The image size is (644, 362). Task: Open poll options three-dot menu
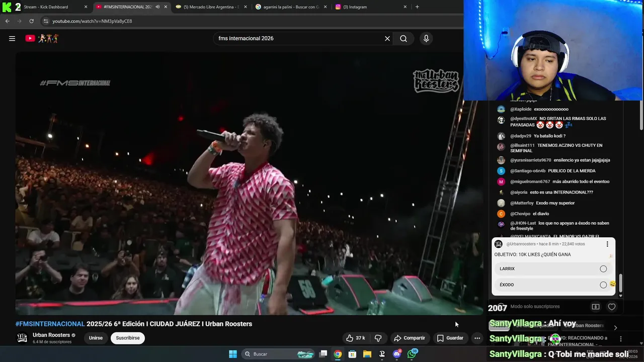coord(607,244)
